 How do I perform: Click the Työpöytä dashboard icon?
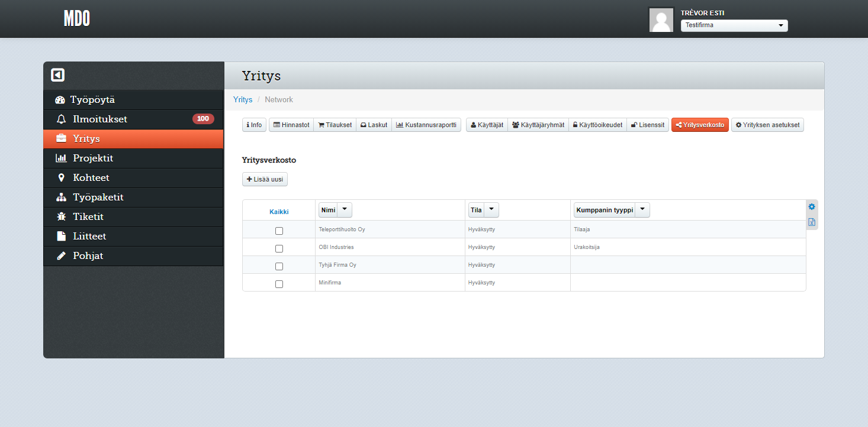(60, 100)
